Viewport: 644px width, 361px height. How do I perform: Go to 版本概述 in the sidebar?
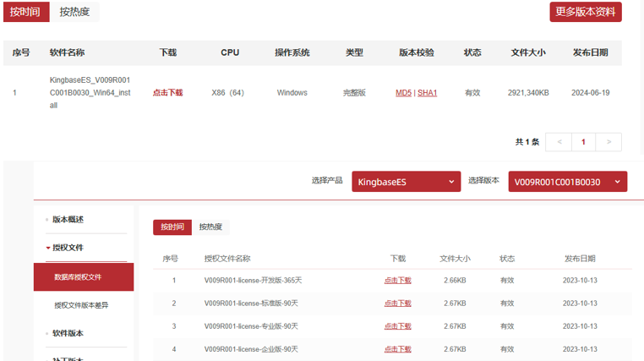click(x=68, y=220)
